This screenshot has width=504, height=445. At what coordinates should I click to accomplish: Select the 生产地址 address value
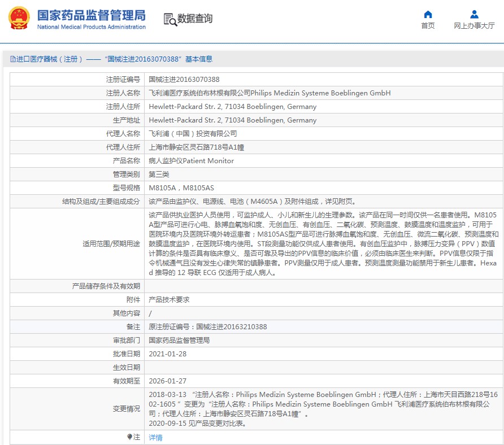[x=232, y=120]
